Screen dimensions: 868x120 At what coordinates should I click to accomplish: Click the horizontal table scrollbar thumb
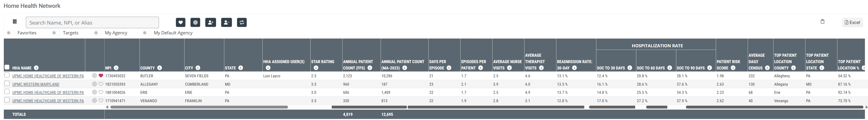[199, 107]
